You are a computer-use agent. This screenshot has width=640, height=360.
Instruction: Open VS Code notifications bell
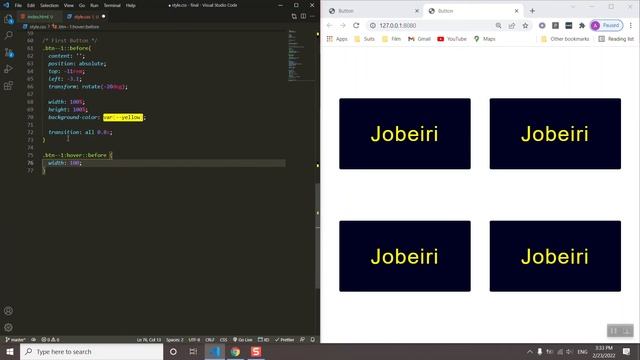click(313, 340)
